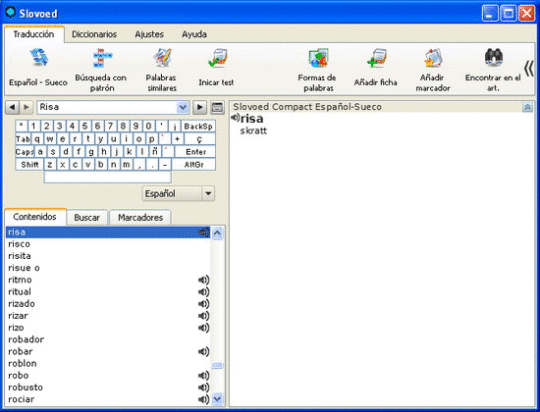This screenshot has width=540, height=412.
Task: Open Palabras similares tool
Action: pos(162,58)
